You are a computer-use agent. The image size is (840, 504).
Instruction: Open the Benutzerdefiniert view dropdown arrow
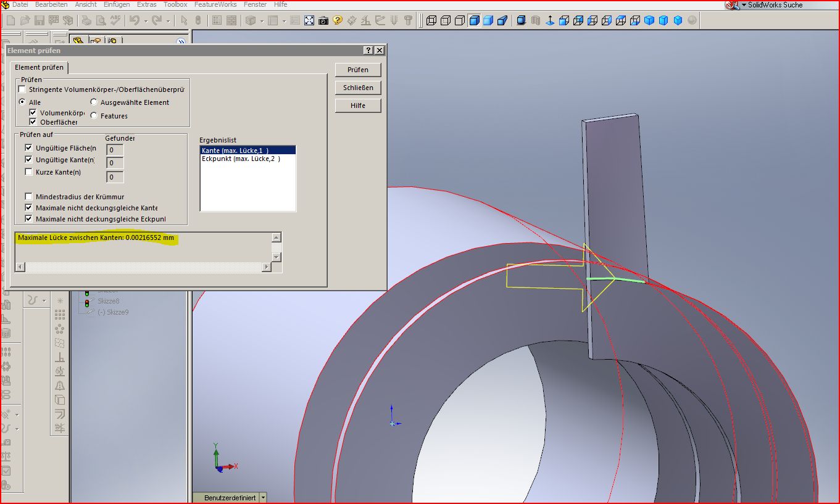pos(264,498)
